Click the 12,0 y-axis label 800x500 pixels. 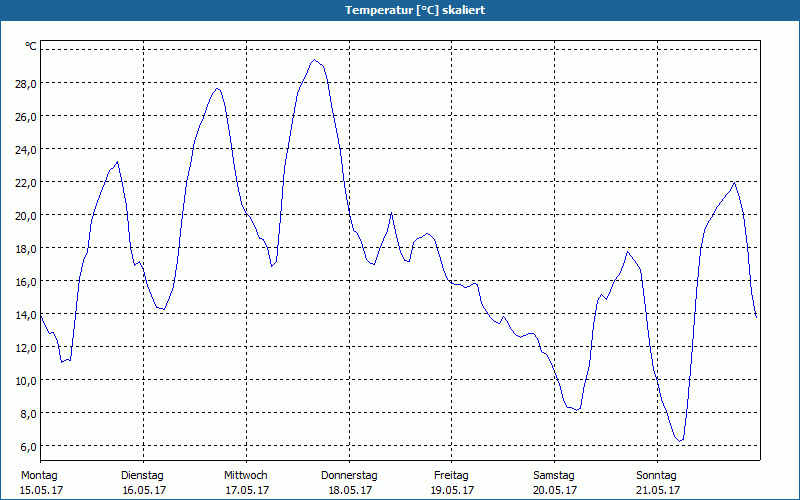(26, 348)
